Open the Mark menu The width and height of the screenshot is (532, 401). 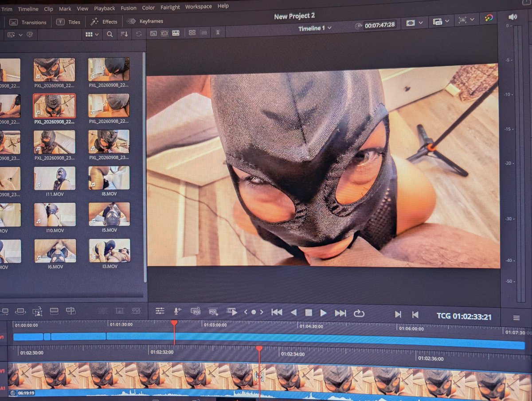65,8
